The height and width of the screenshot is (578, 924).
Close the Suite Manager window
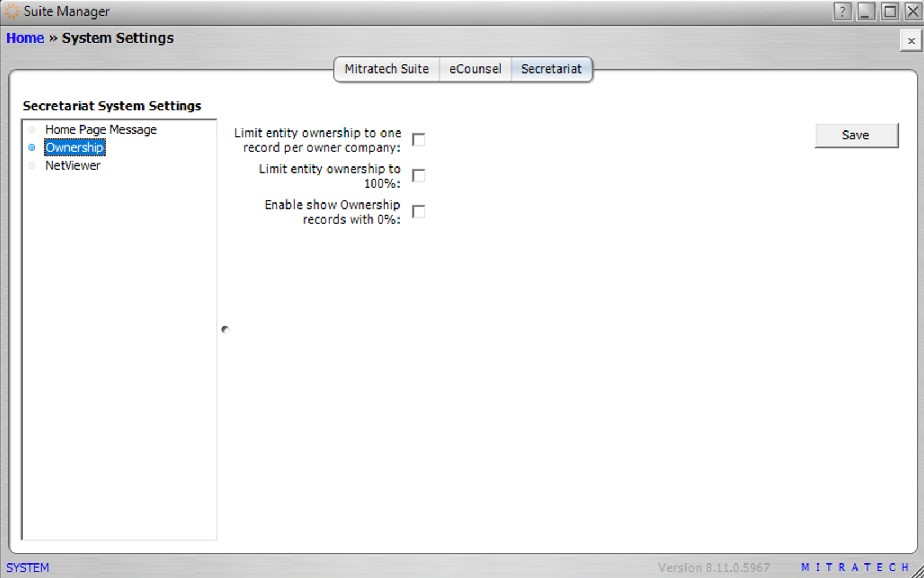913,11
